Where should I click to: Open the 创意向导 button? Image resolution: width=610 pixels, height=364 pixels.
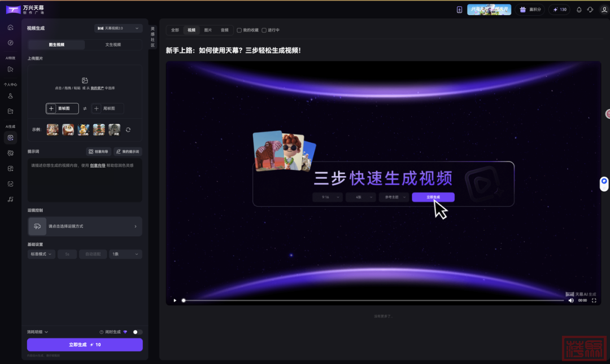[x=98, y=152]
